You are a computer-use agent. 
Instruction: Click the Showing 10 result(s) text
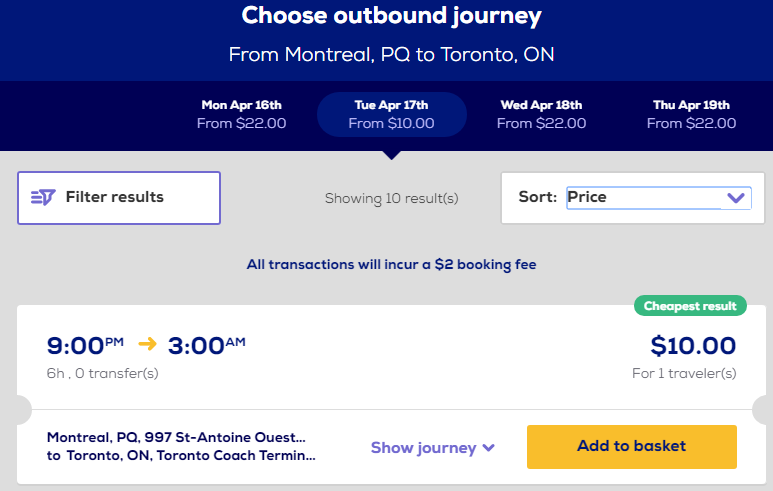[x=391, y=198]
